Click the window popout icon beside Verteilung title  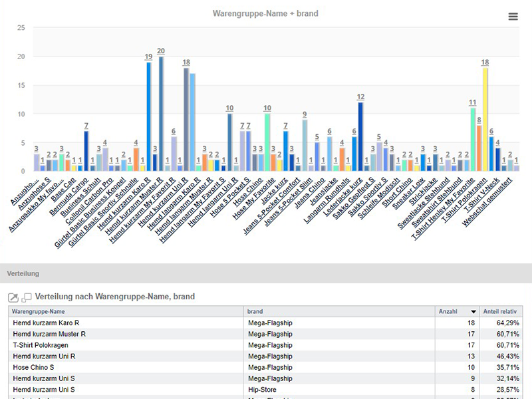click(27, 297)
